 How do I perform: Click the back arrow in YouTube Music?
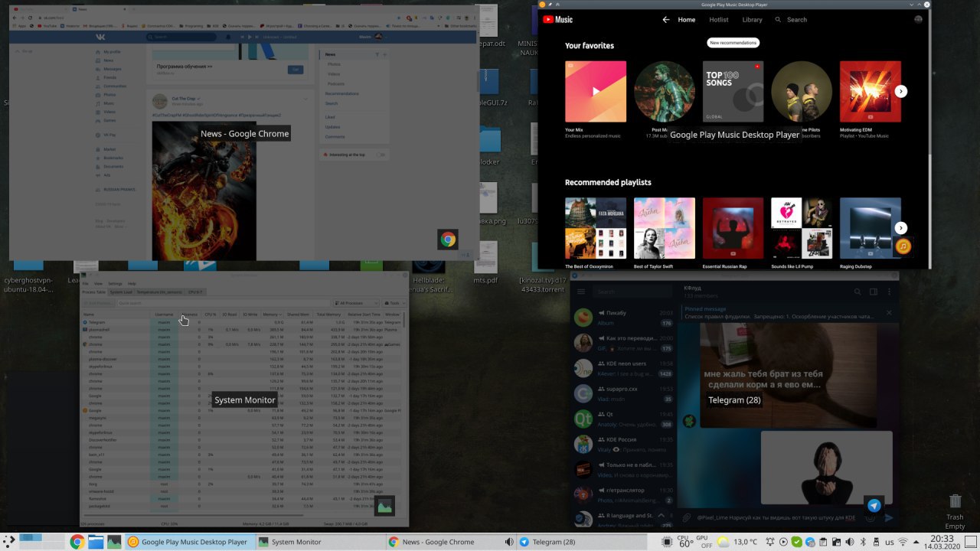pyautogui.click(x=665, y=20)
